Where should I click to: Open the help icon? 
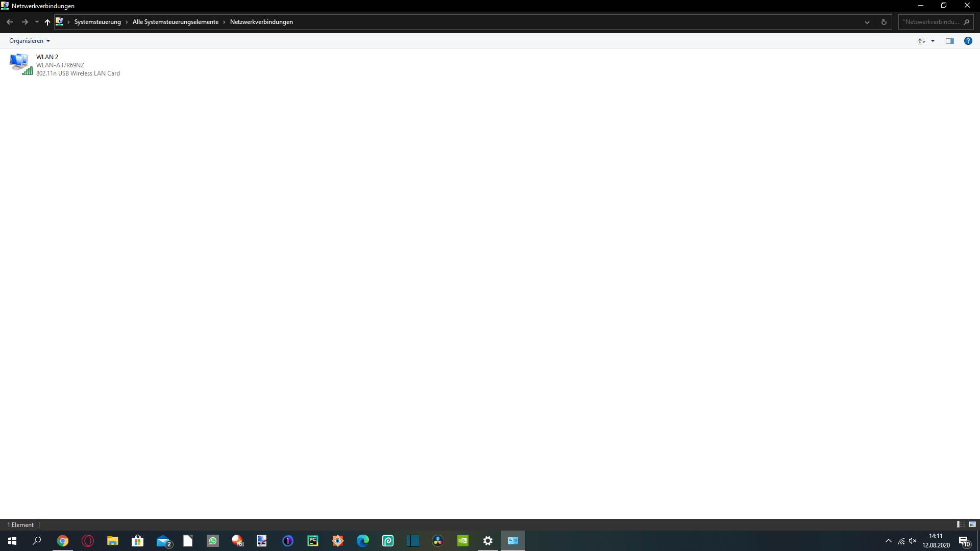968,41
